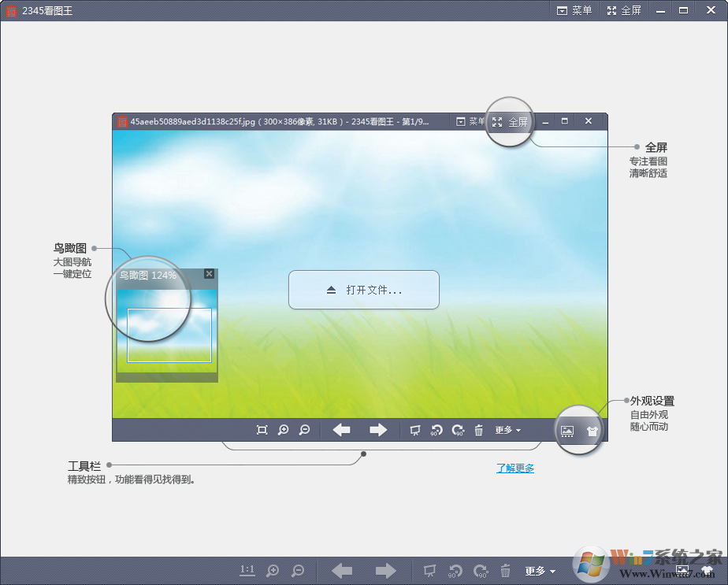Go to previous image in main bottom toolbar
Image resolution: width=728 pixels, height=585 pixels.
point(342,572)
